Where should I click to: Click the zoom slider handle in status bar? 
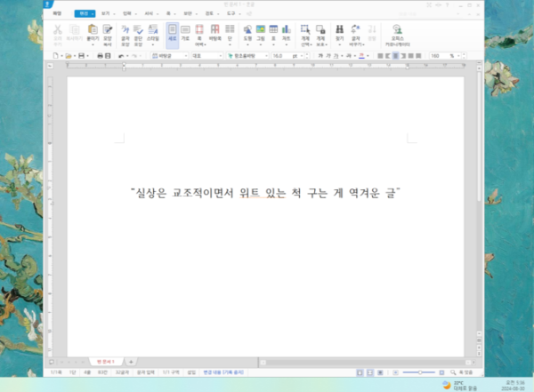pos(420,372)
